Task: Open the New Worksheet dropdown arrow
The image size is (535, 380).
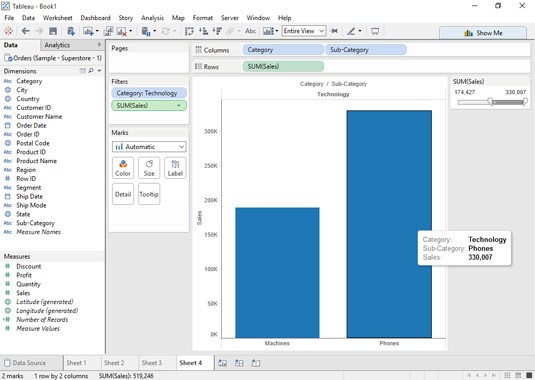Action: pos(97,31)
